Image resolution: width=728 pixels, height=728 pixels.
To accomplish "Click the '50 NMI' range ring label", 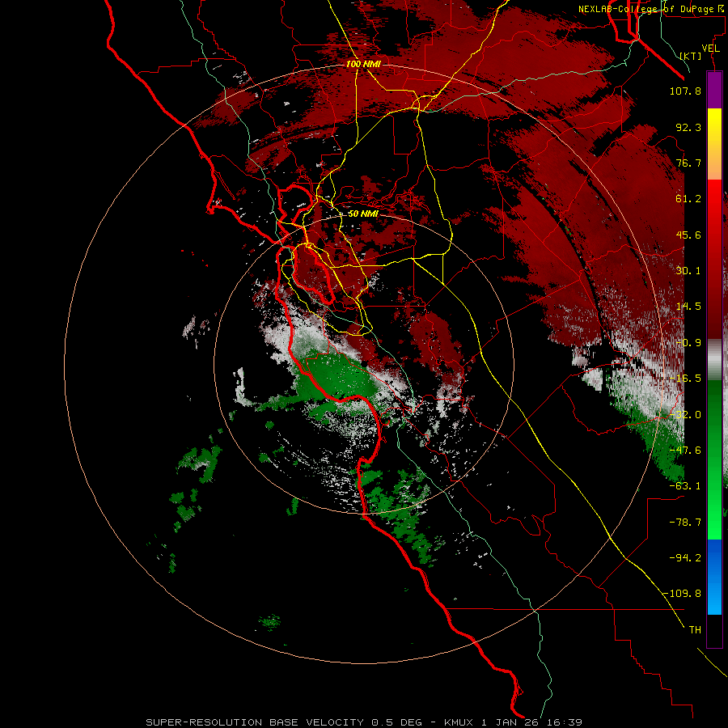I will tap(363, 214).
